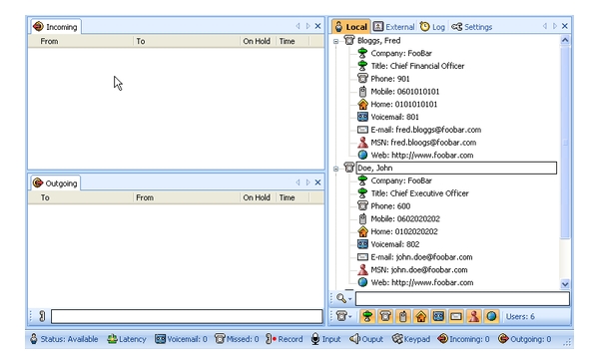Open the External contacts tab
This screenshot has height=364, width=599.
click(x=394, y=27)
